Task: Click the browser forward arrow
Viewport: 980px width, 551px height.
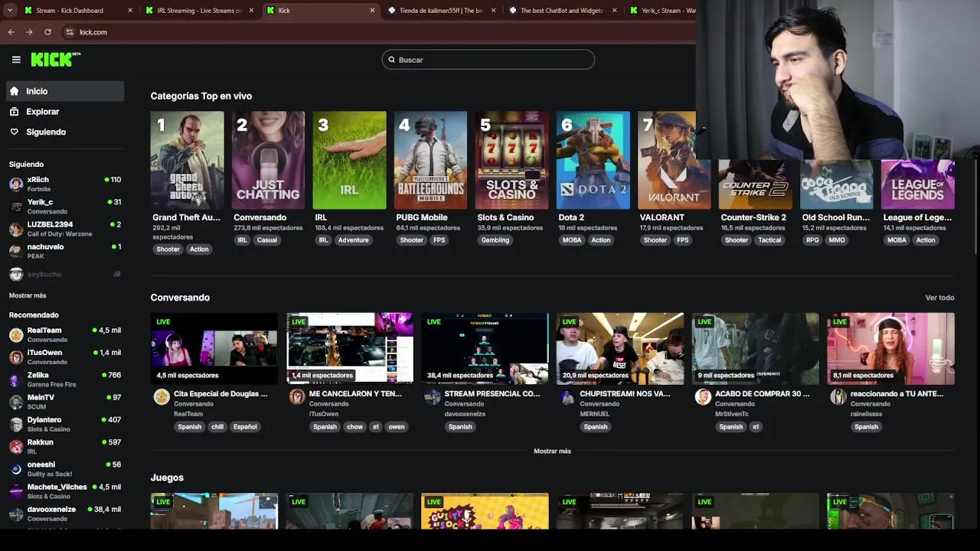Action: tap(29, 32)
